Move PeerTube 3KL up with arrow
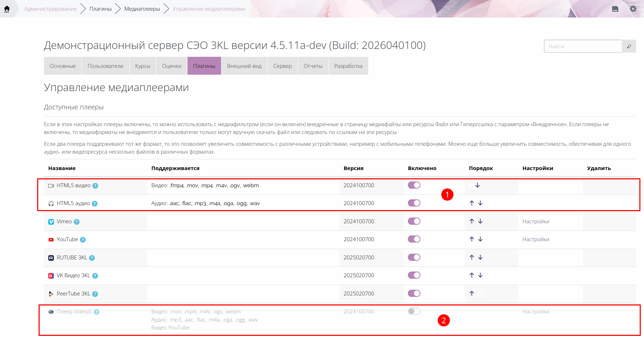The image size is (644, 348). [x=472, y=293]
